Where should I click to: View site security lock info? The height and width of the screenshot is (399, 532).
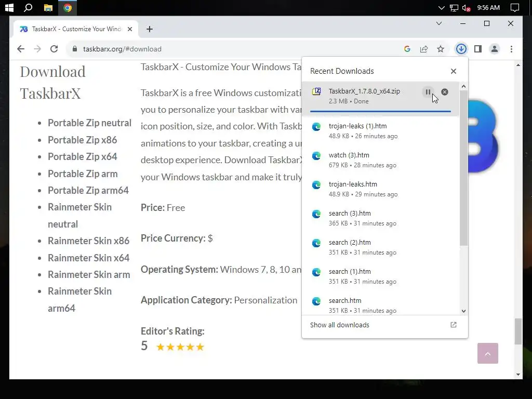[75, 49]
